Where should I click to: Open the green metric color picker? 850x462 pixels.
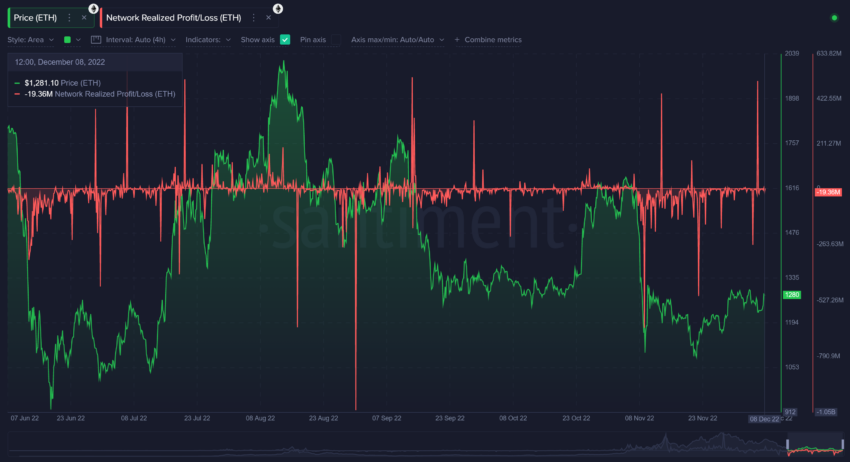(x=72, y=40)
